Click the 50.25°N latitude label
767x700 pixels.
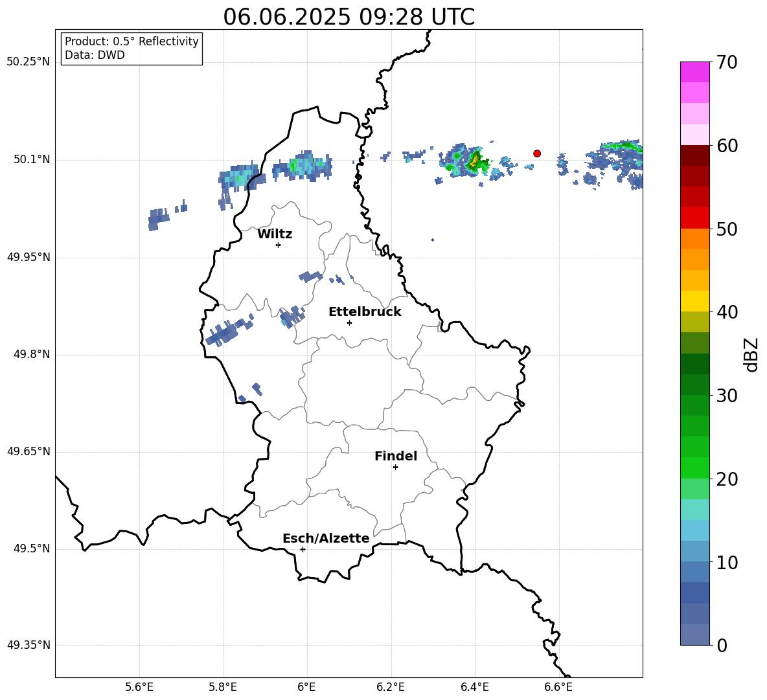click(x=29, y=62)
